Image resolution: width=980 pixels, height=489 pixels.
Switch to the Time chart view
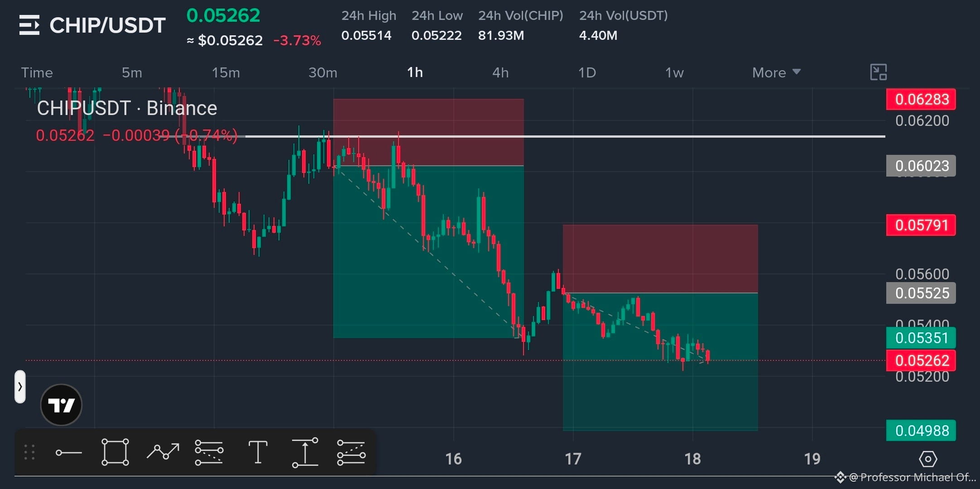pos(37,72)
